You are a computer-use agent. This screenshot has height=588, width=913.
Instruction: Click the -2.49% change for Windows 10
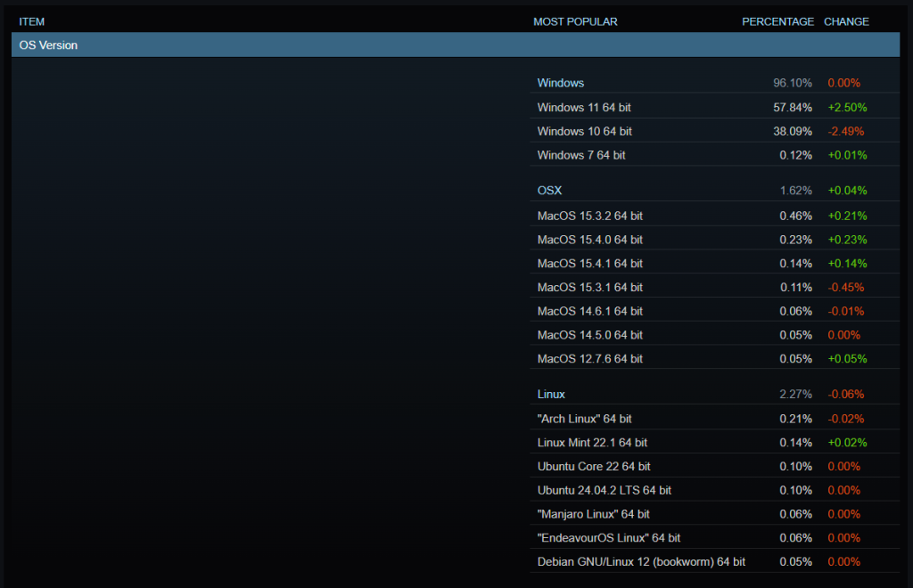[845, 131]
